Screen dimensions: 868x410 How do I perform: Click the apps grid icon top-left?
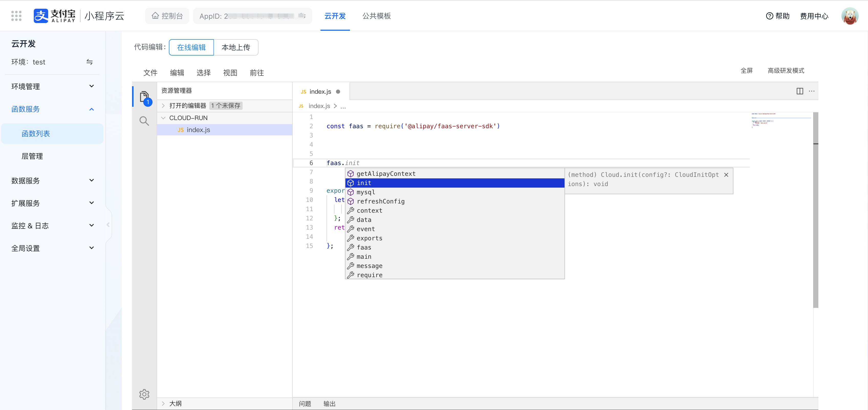16,16
